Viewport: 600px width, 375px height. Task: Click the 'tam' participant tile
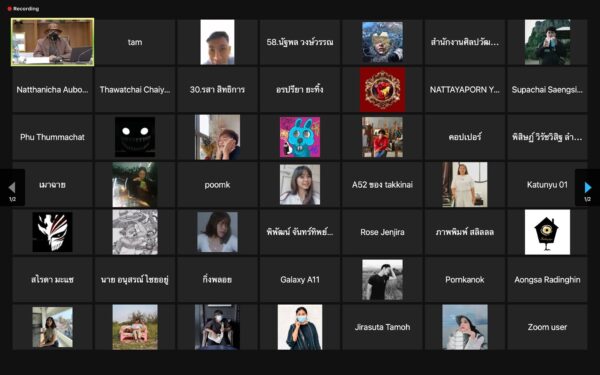click(135, 42)
